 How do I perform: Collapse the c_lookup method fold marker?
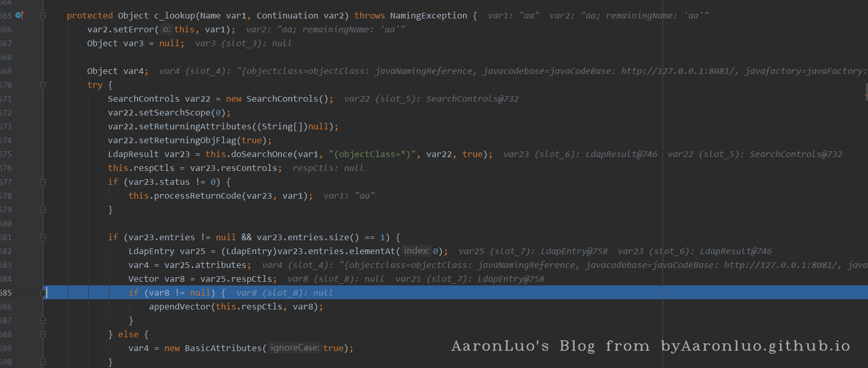tap(43, 16)
